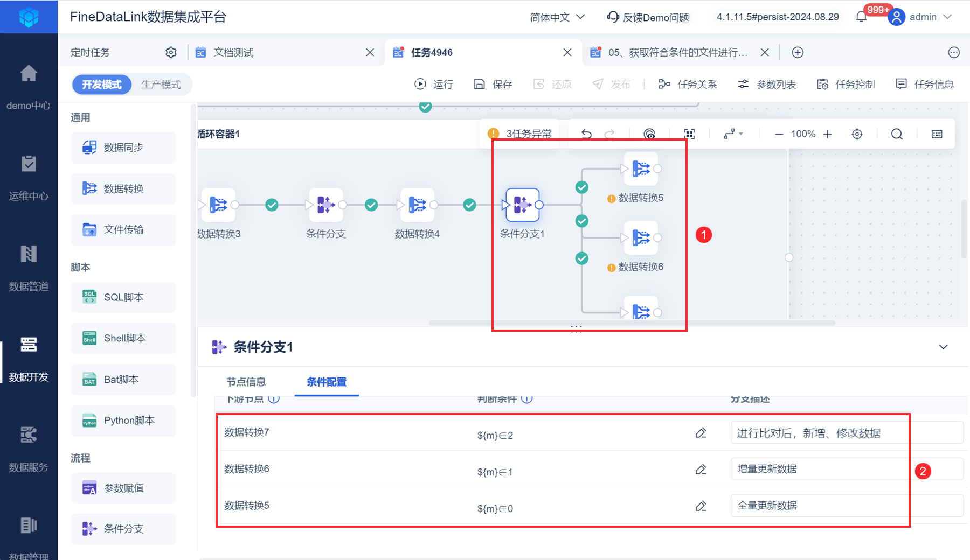The height and width of the screenshot is (560, 970).
Task: Close the 任务4946 tab
Action: point(567,52)
